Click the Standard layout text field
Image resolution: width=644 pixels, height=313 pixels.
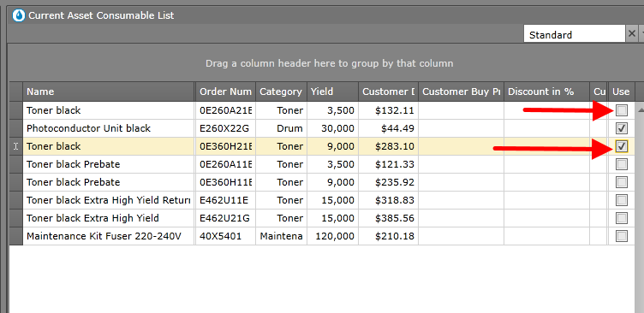pyautogui.click(x=574, y=34)
